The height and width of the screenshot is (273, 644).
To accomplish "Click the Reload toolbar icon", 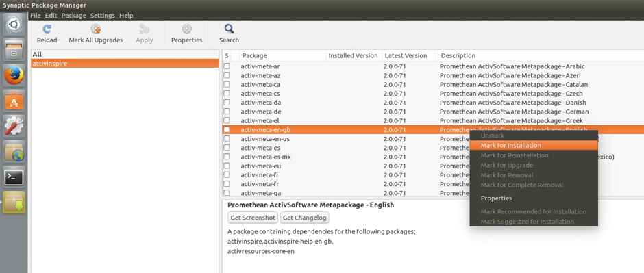I will pos(47,29).
